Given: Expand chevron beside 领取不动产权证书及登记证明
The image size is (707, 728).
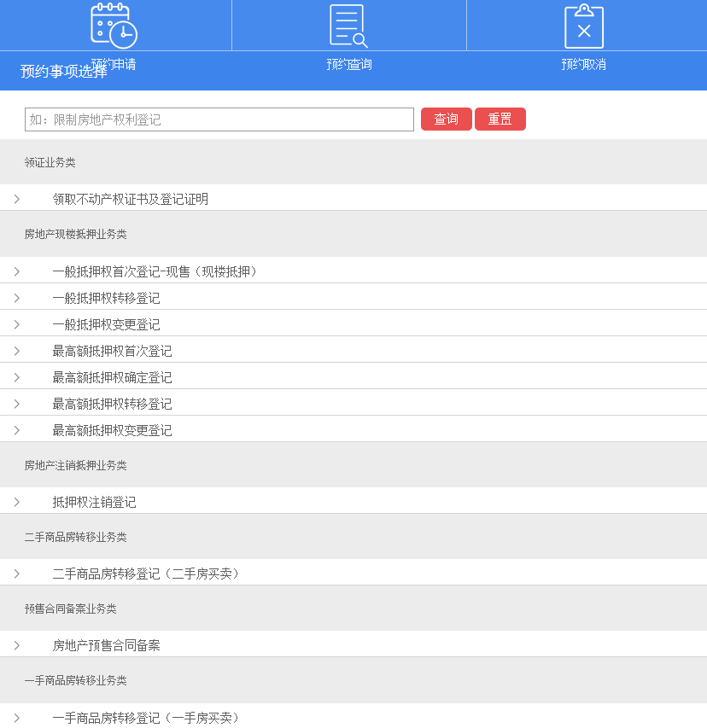Looking at the screenshot, I should (x=17, y=199).
